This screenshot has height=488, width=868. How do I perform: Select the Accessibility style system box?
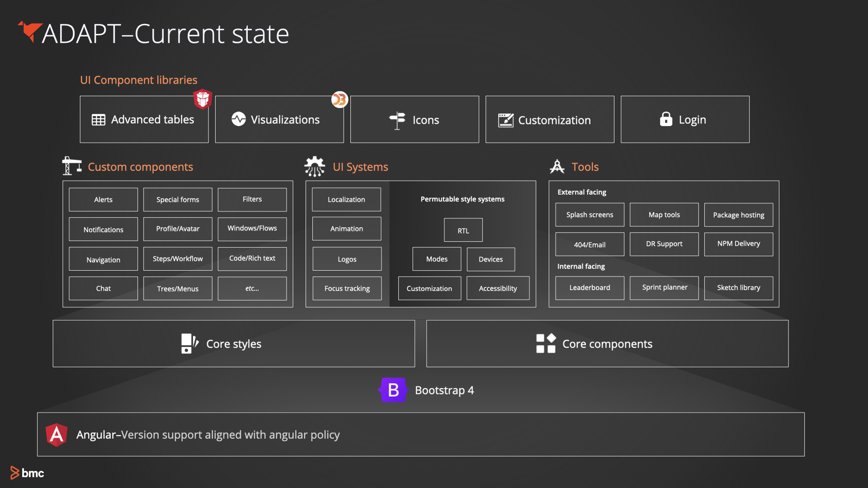coord(498,288)
